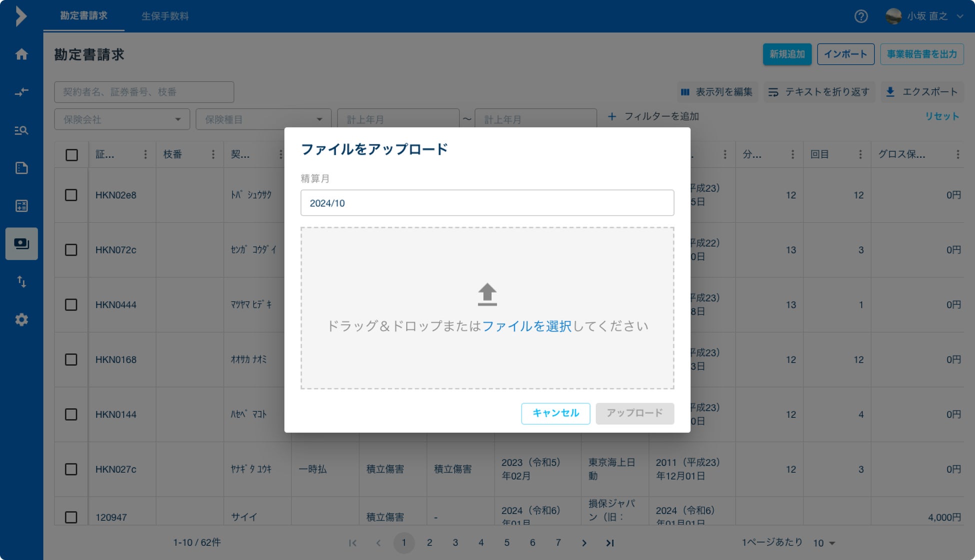Click the upload arrow icon in dropzone
The image size is (975, 560).
(x=487, y=294)
